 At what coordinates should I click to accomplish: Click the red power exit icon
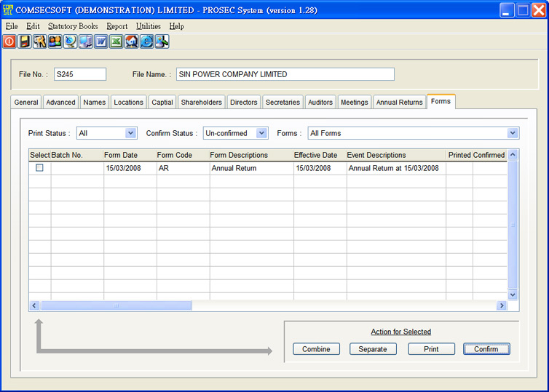(x=9, y=41)
